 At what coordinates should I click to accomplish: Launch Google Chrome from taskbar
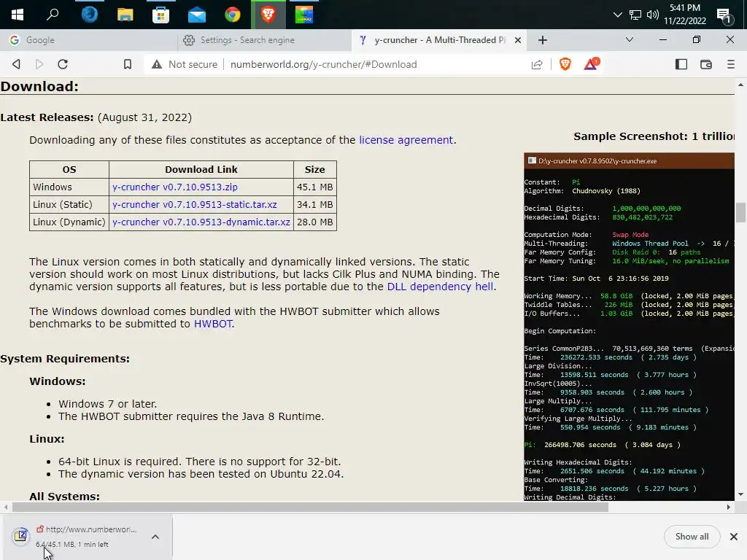click(x=233, y=15)
